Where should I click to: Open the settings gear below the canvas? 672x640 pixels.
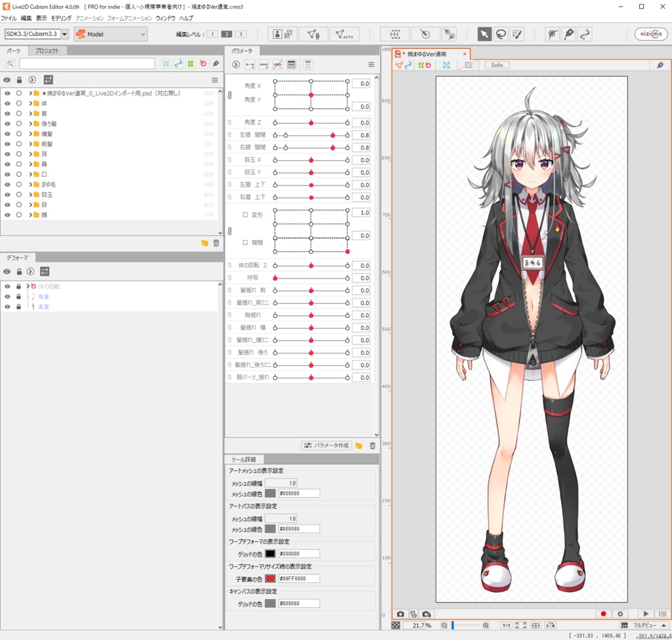click(x=619, y=614)
